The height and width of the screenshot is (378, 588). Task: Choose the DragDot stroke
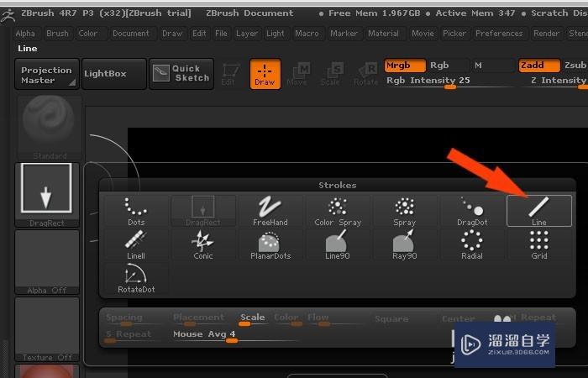click(x=472, y=211)
